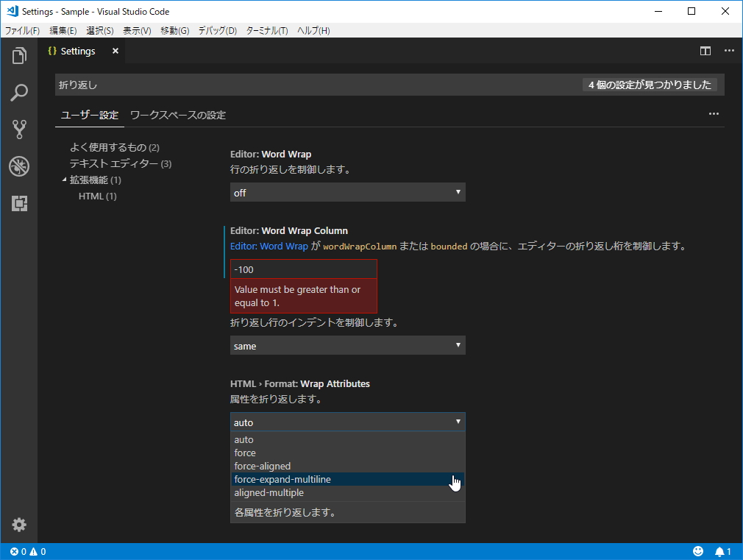Open the Manage gear menu
This screenshot has height=560, width=743.
tap(19, 525)
